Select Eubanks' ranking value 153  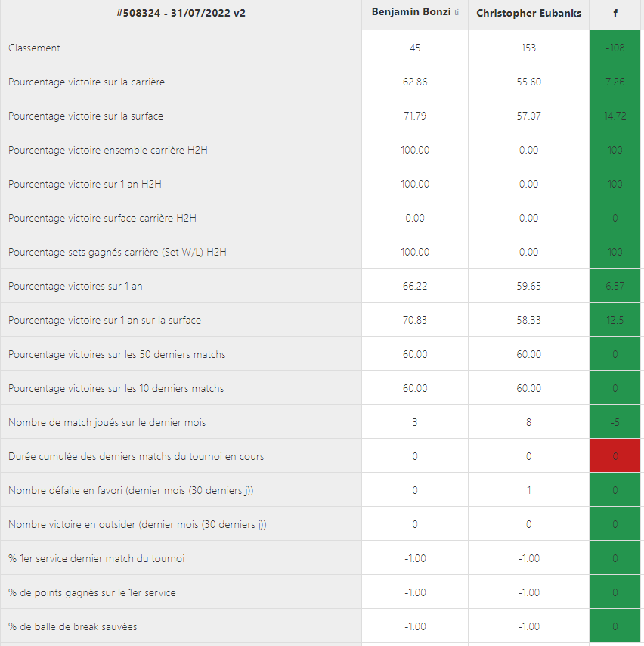click(528, 48)
